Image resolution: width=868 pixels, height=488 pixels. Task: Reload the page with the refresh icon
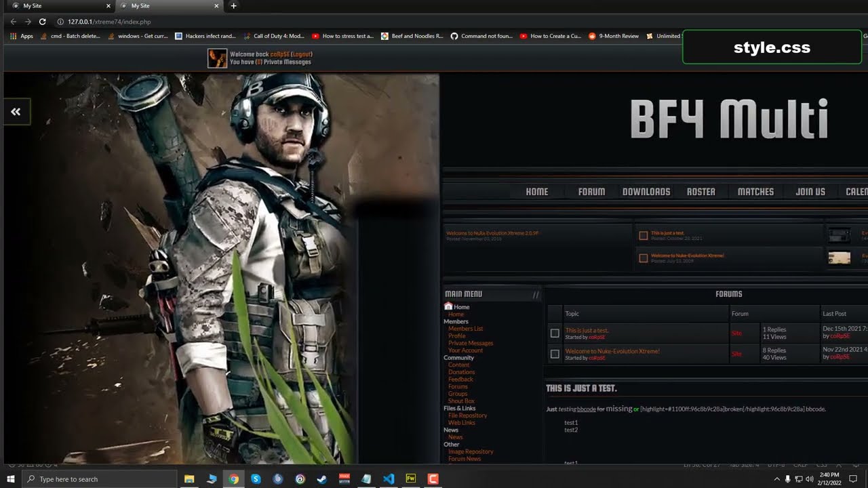[42, 22]
